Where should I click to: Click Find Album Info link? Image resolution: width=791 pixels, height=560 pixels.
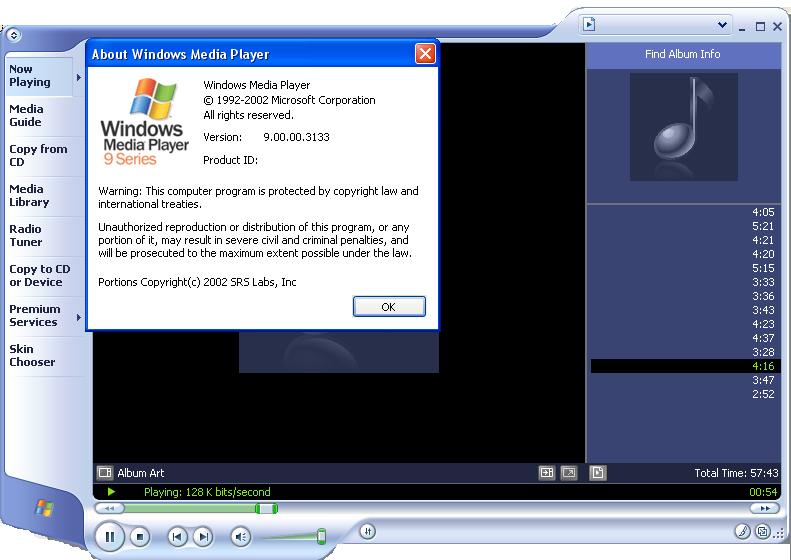click(683, 54)
